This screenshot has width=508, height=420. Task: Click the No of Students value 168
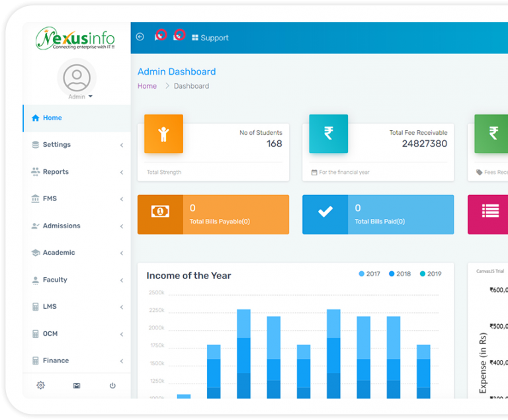[x=274, y=144]
